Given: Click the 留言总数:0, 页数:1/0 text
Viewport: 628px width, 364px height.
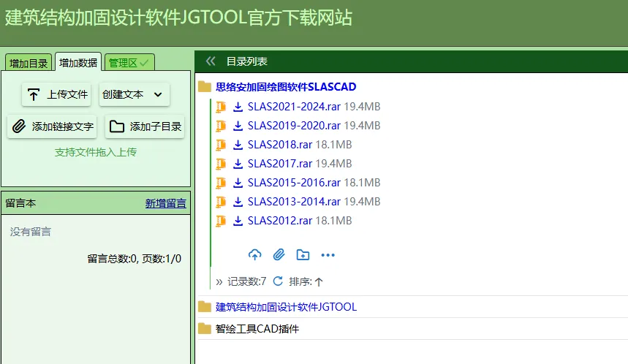Looking at the screenshot, I should [x=135, y=259].
